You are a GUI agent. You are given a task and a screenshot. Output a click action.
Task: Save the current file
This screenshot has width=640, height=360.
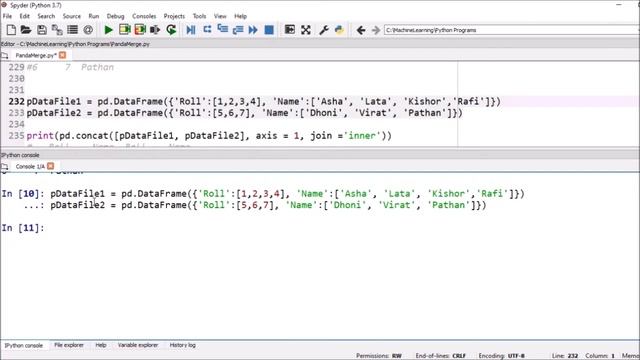pos(42,30)
